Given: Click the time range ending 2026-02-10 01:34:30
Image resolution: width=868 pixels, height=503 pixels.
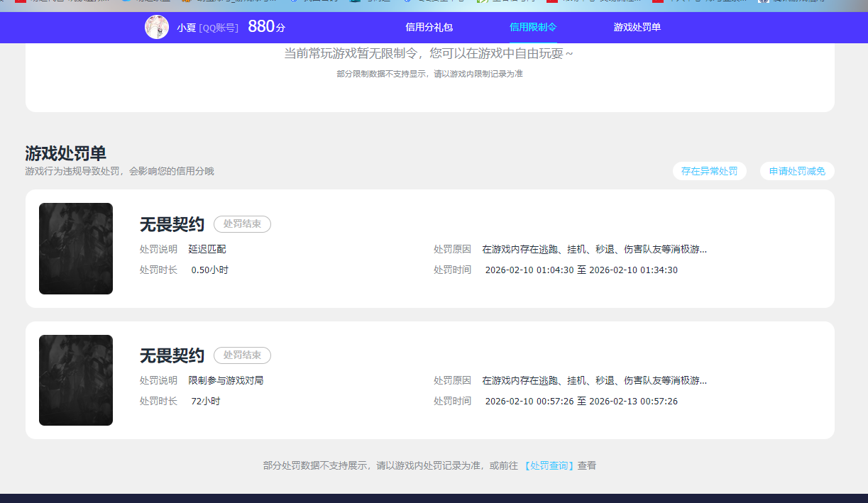Looking at the screenshot, I should (x=581, y=270).
